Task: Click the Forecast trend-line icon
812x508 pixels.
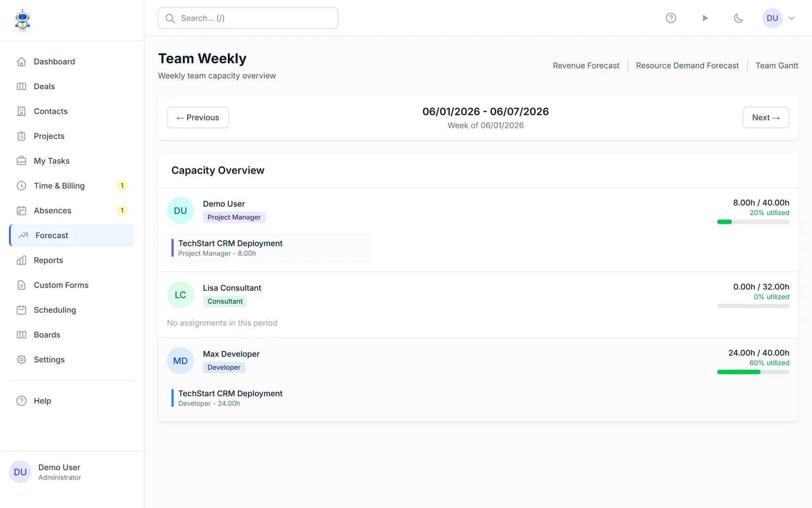Action: (x=23, y=236)
